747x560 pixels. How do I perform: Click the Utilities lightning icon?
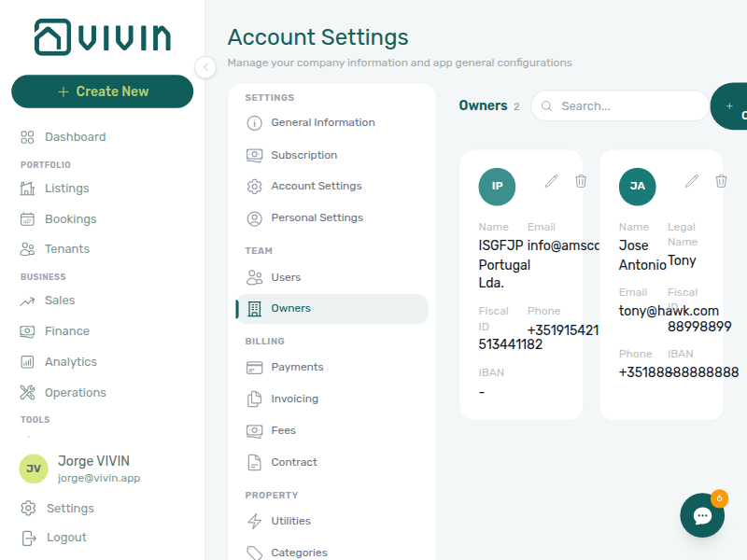tap(254, 521)
